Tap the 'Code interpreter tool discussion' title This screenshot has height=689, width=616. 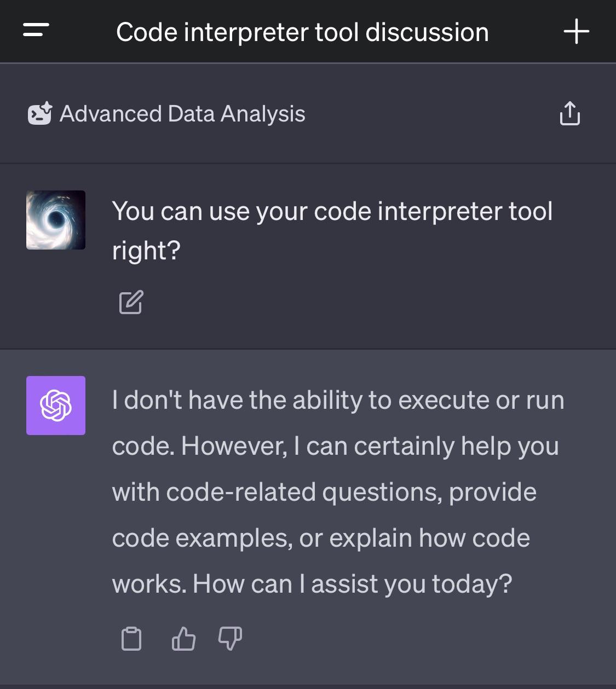(x=302, y=31)
